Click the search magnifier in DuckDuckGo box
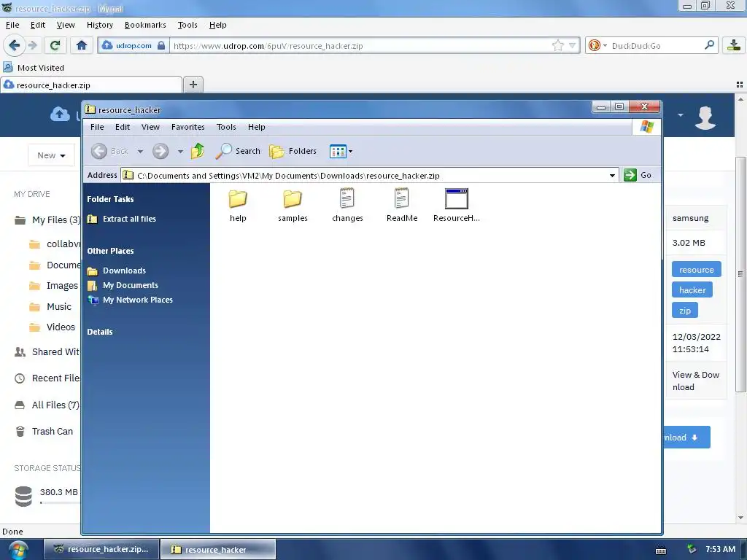747x560 pixels. [x=709, y=45]
